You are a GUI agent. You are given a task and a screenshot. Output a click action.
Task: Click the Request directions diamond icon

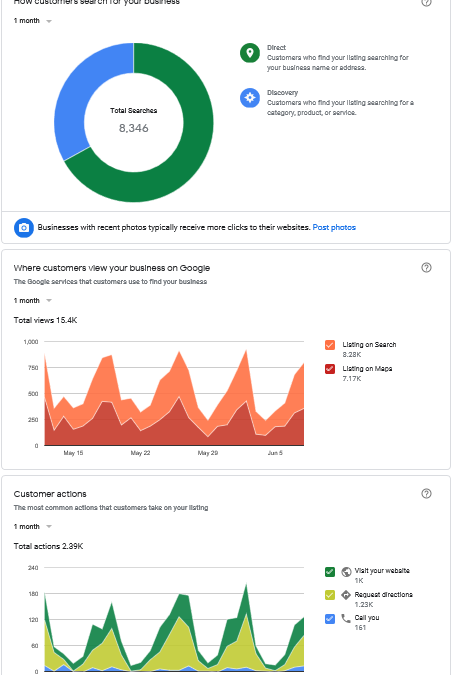(x=346, y=595)
